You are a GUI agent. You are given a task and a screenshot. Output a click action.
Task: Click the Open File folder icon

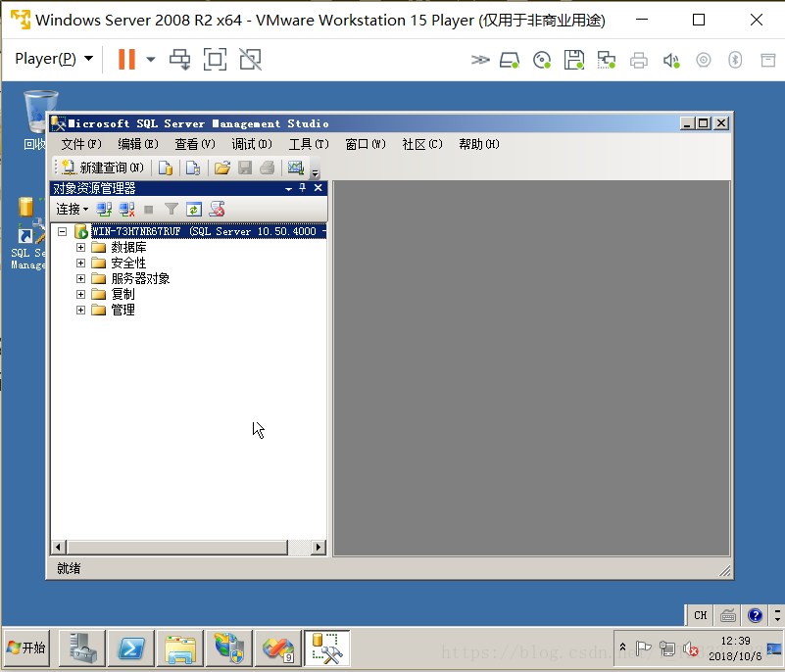[222, 168]
